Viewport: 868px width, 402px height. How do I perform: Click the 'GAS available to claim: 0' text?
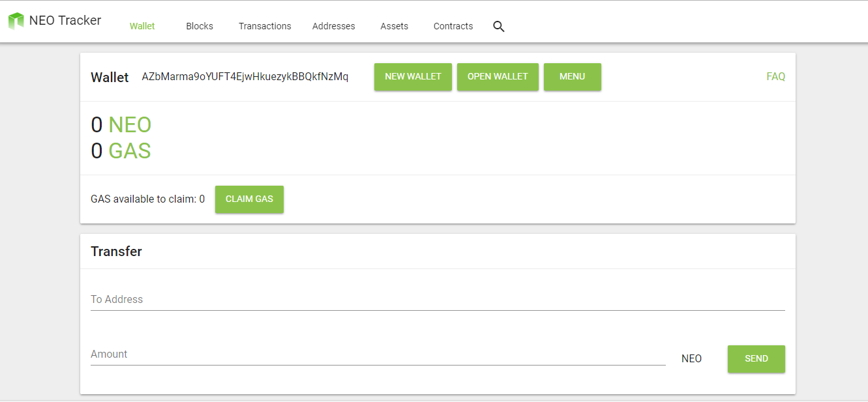(x=148, y=199)
